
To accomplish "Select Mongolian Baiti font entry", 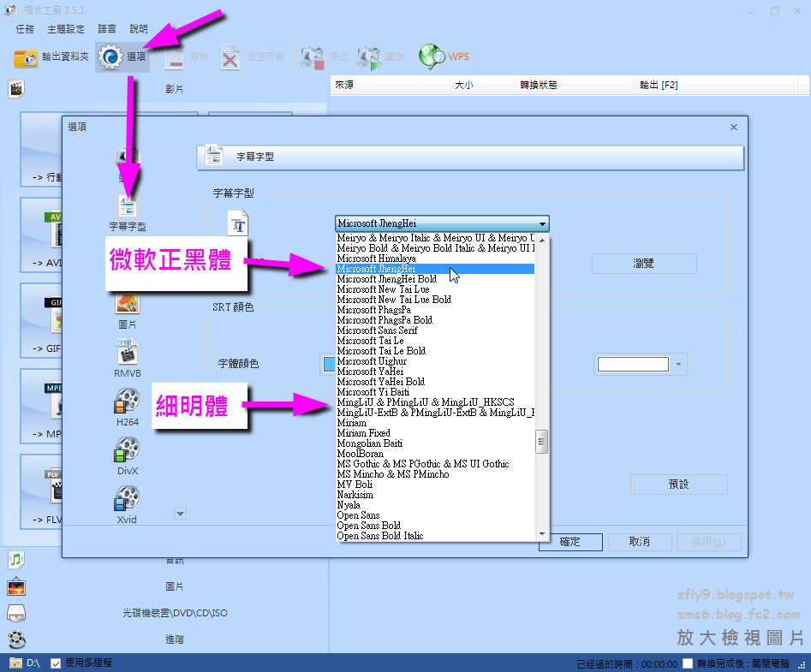I will click(x=435, y=443).
